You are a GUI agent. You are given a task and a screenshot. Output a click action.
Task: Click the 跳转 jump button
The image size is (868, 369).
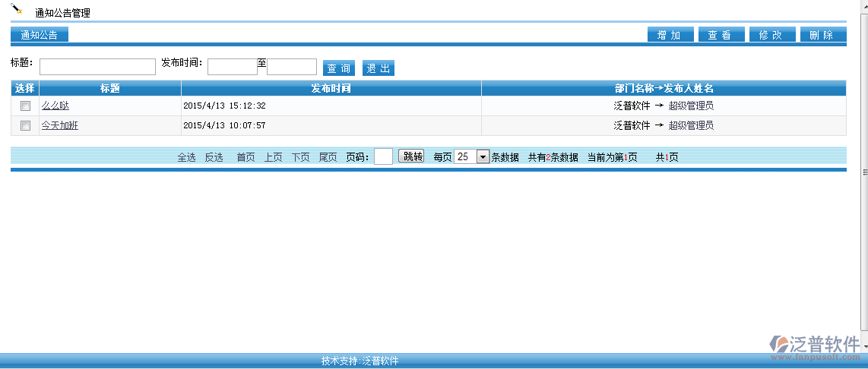(x=411, y=156)
